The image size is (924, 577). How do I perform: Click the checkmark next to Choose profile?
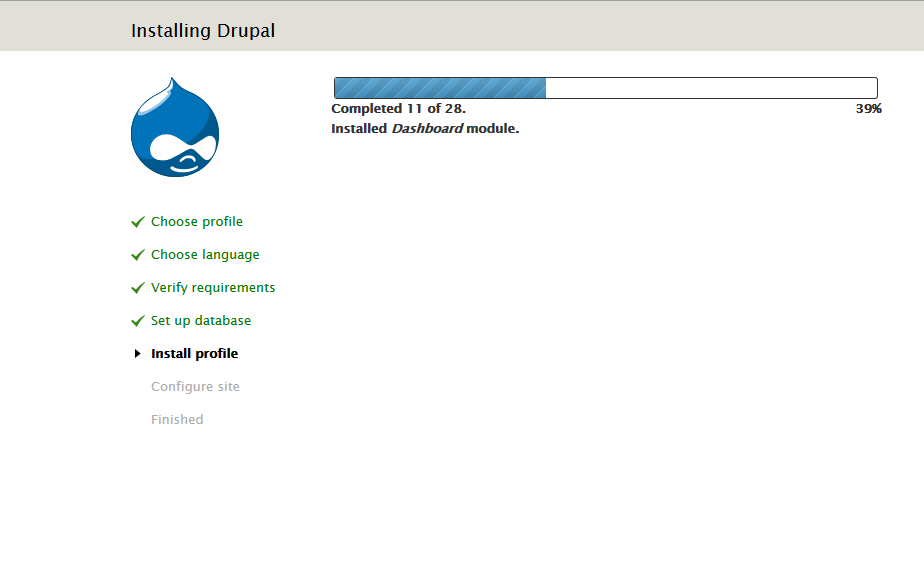click(x=138, y=222)
